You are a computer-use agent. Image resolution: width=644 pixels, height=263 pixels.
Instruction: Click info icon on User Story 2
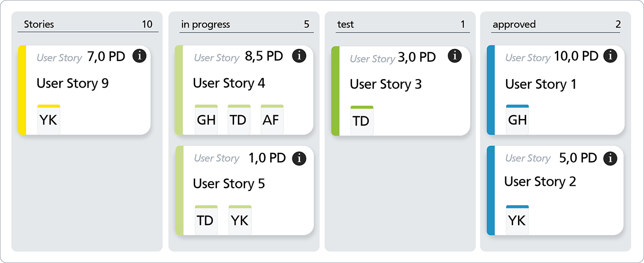point(610,158)
